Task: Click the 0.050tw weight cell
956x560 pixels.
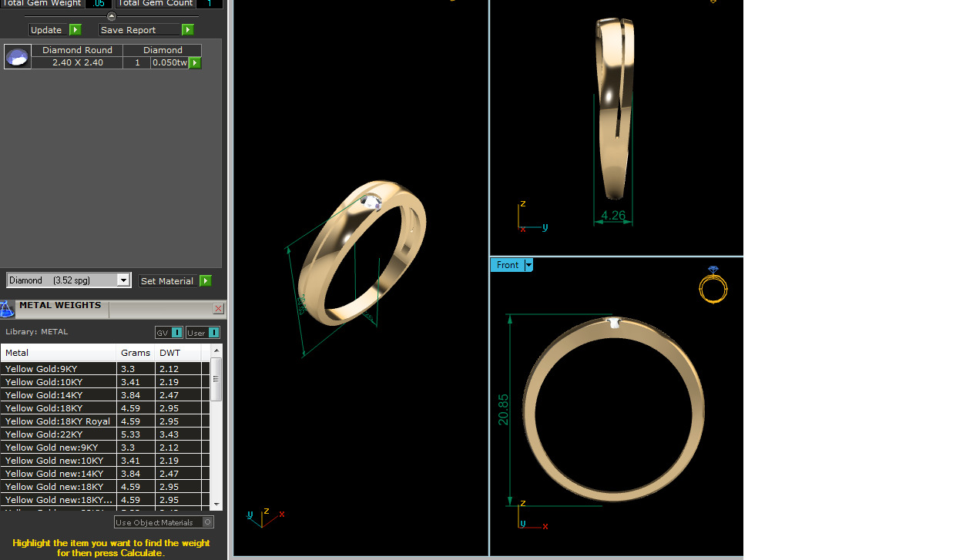Action: (x=169, y=62)
